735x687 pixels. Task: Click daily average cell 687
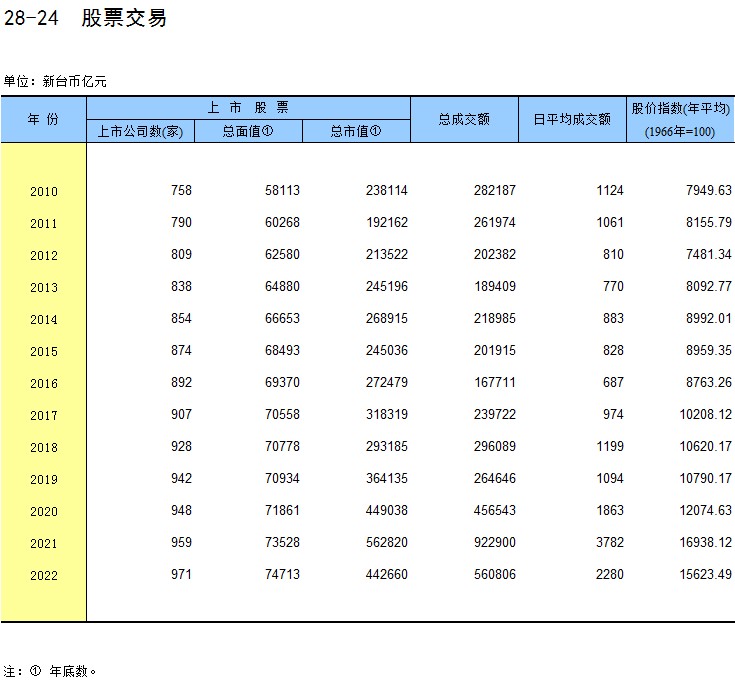click(x=613, y=382)
